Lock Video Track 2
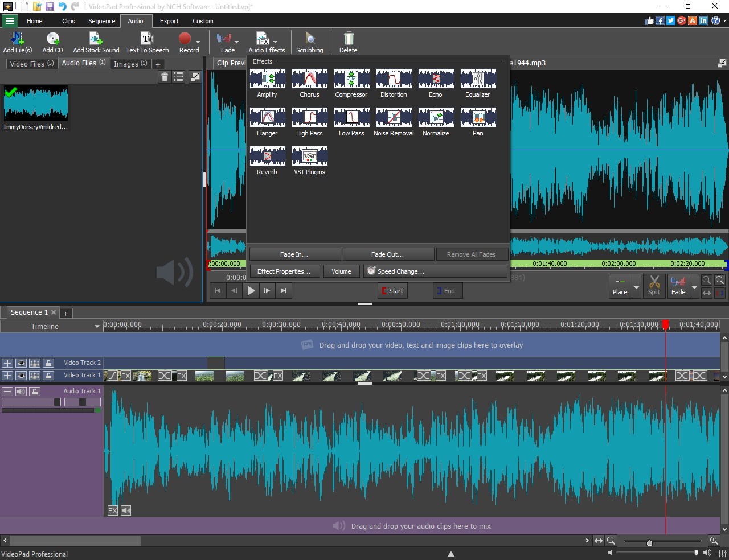This screenshot has height=560, width=729. coord(48,363)
